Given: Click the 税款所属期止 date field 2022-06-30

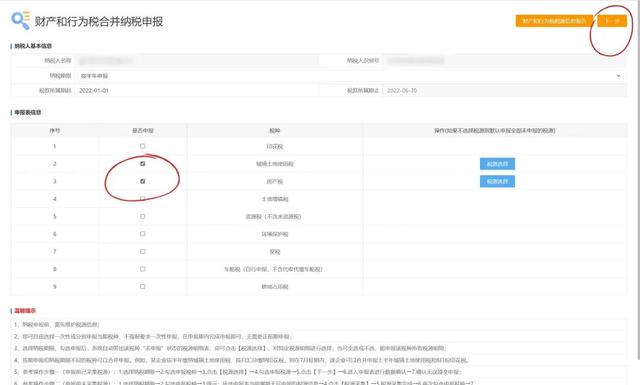Looking at the screenshot, I should (x=504, y=91).
